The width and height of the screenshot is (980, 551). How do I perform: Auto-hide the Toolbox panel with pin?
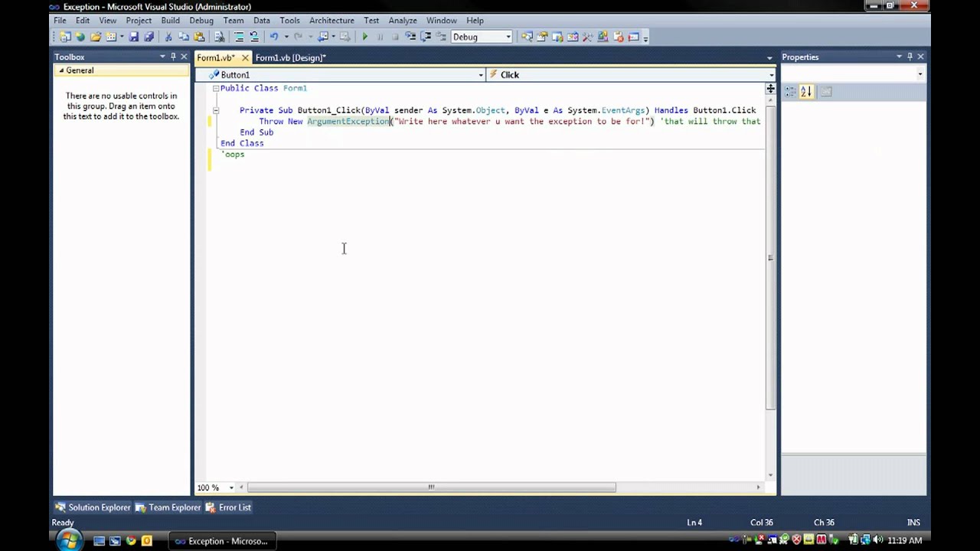173,57
